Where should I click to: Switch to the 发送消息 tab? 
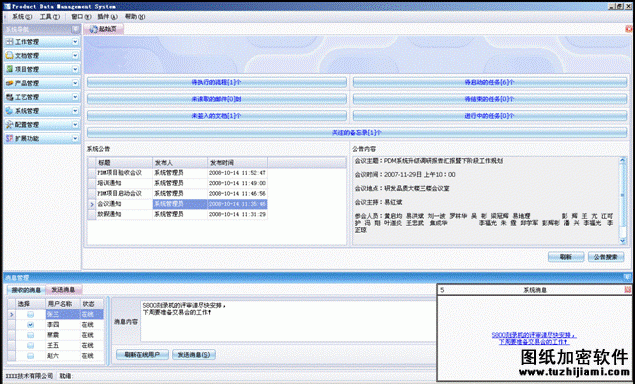click(x=64, y=290)
